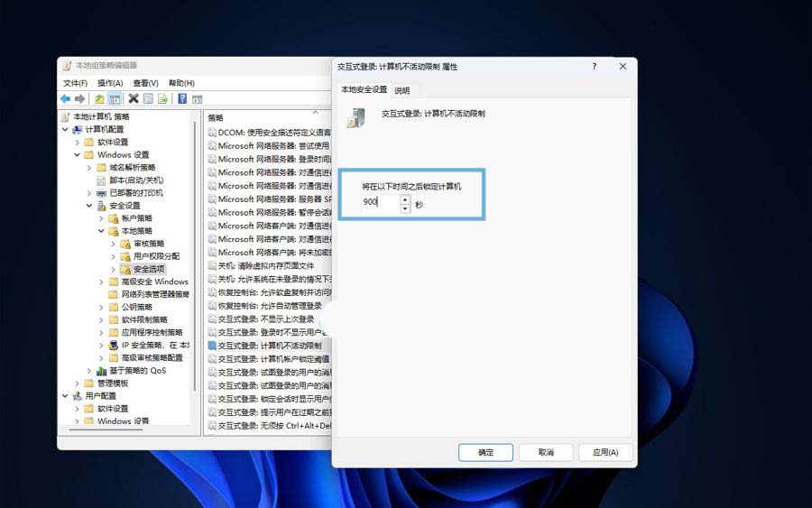Click the 脚本(启动/关机) script icon
812x508 pixels.
coord(102,180)
